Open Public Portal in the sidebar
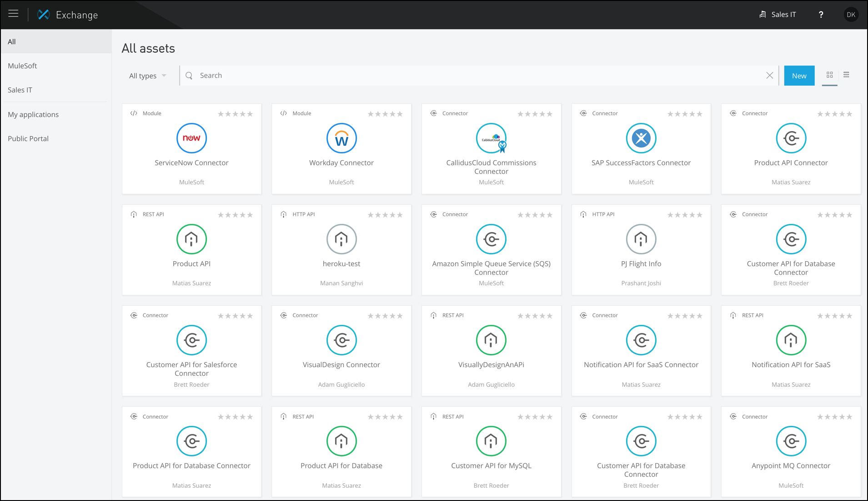Image resolution: width=868 pixels, height=501 pixels. pos(56,138)
